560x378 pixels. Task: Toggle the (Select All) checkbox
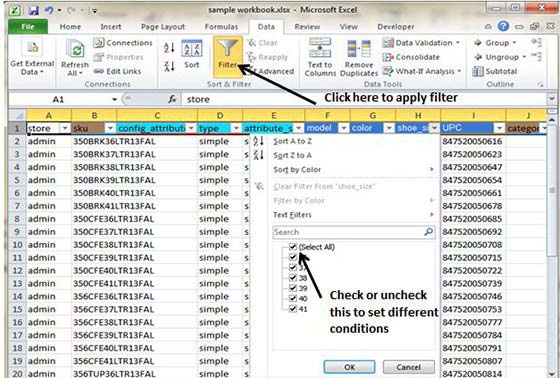coord(293,247)
